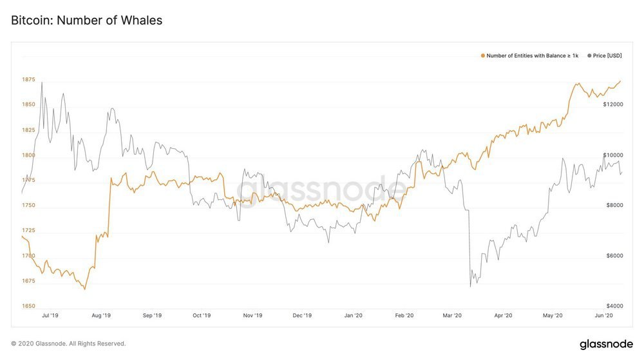Toggle the Number of Entities with Balance series
The width and height of the screenshot is (644, 361).
tap(532, 56)
